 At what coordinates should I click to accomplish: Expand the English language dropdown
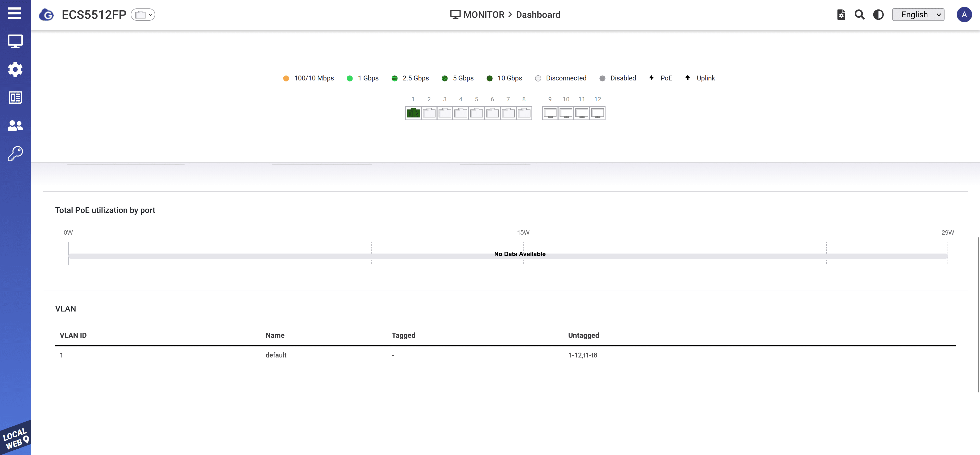coord(918,15)
